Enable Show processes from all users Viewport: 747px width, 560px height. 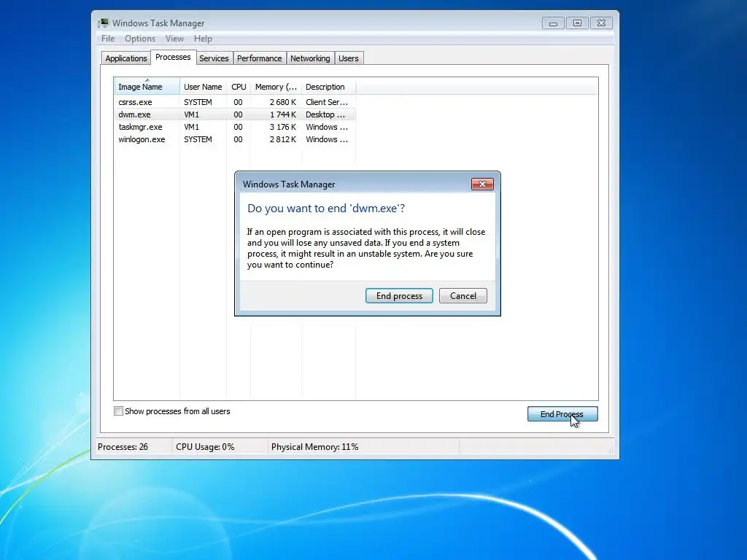point(119,411)
